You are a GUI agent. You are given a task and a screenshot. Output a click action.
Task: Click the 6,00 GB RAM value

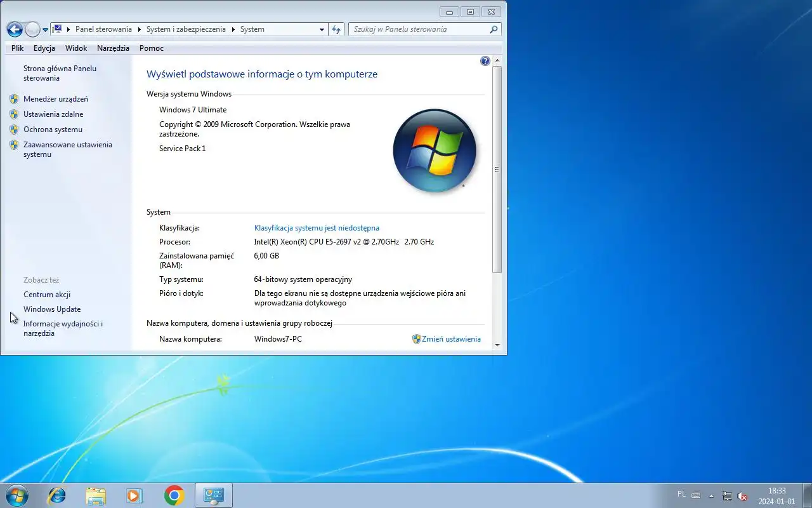tap(266, 256)
